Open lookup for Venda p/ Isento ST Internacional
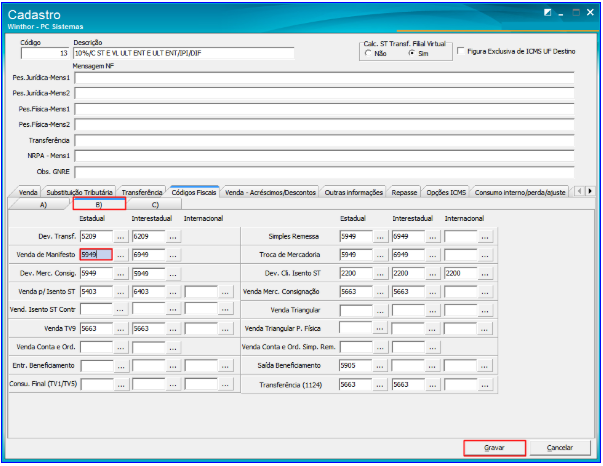The width and height of the screenshot is (603, 466). tap(225, 292)
